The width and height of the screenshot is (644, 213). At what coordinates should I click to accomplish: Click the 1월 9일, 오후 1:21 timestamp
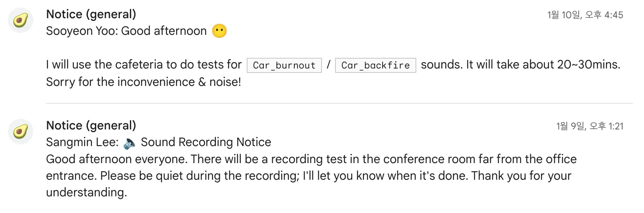pyautogui.click(x=589, y=126)
